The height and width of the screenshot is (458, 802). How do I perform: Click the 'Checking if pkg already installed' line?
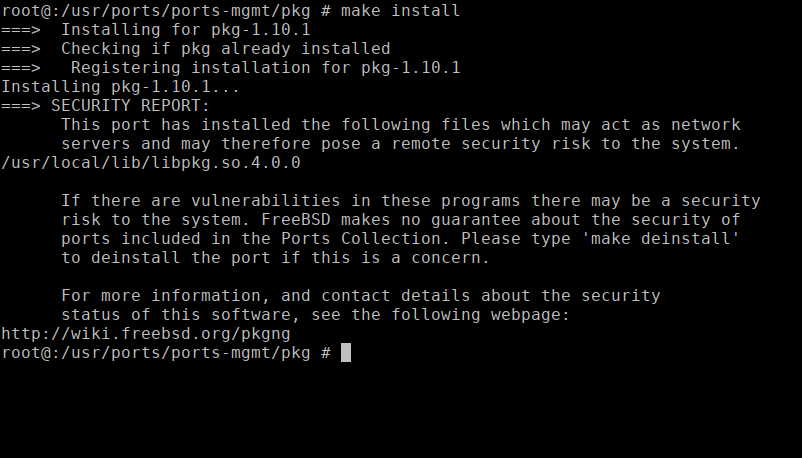tap(226, 48)
